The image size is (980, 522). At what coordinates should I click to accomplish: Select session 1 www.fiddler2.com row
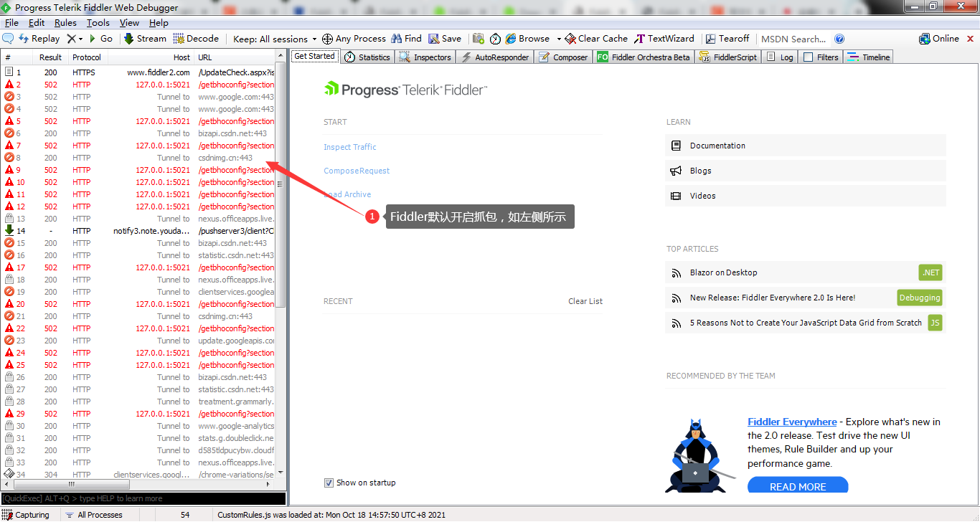tap(139, 72)
